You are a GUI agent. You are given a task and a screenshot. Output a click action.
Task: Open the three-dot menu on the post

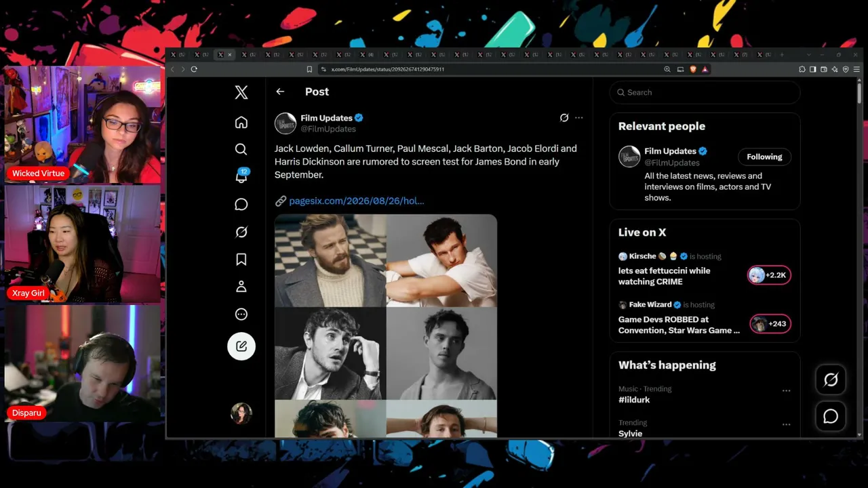pyautogui.click(x=579, y=118)
